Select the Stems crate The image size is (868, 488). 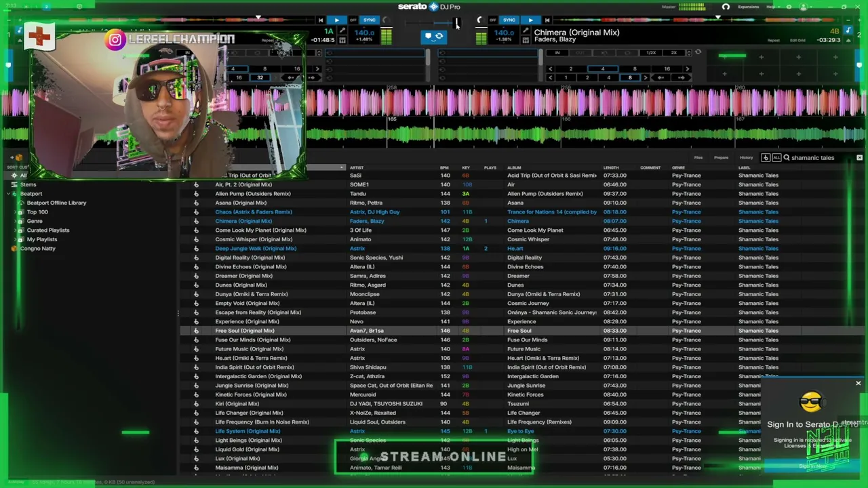click(28, 184)
